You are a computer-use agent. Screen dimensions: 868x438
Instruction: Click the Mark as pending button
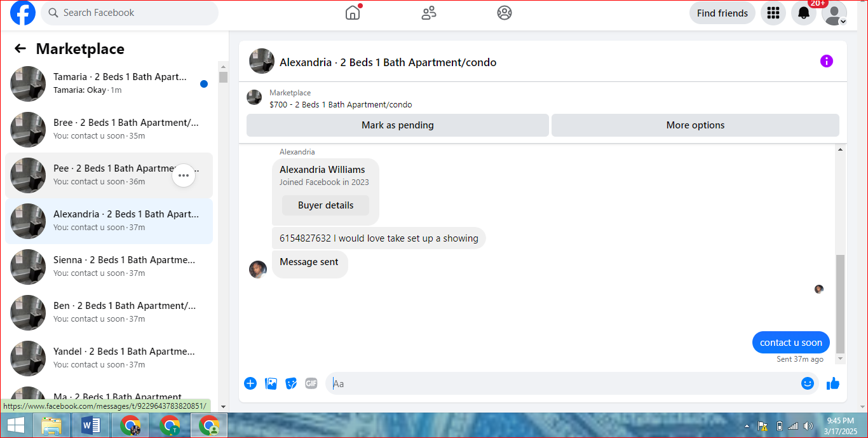coord(398,125)
